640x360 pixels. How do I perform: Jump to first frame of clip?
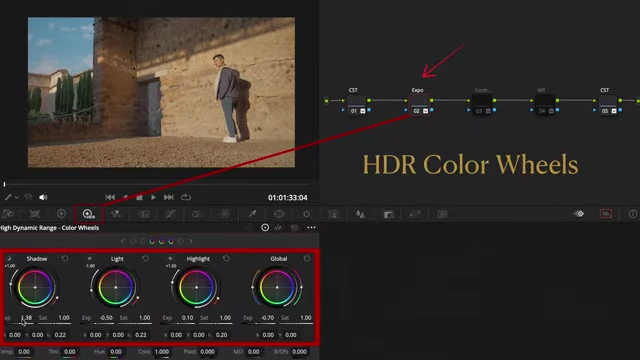(110, 197)
